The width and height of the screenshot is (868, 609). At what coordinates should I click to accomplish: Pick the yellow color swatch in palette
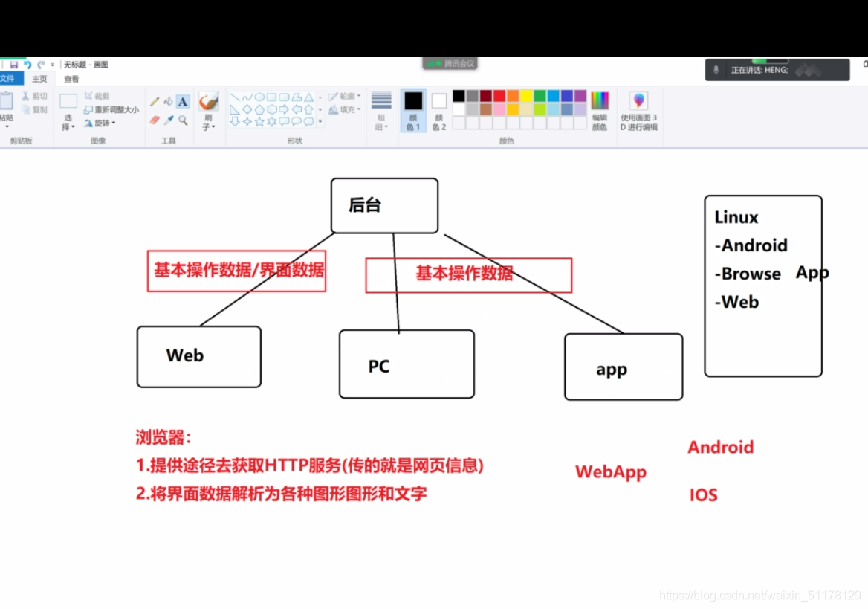[526, 96]
